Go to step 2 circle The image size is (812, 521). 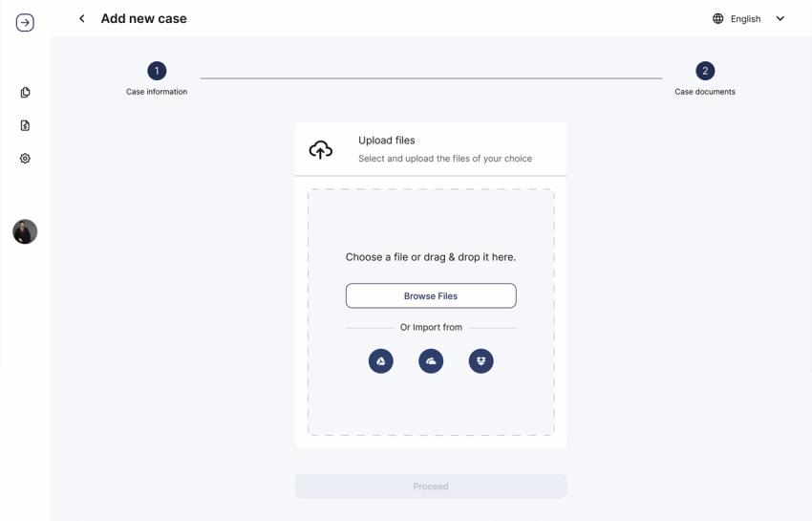tap(705, 71)
